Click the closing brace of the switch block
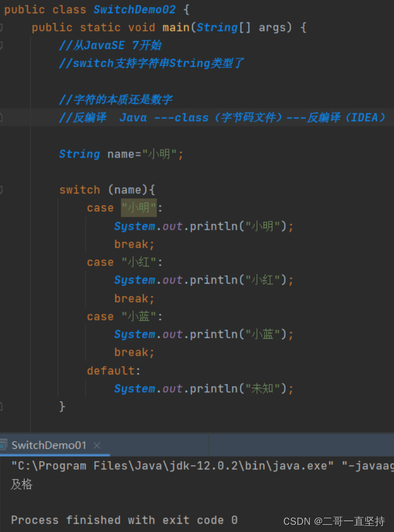Viewport: 394px width, 532px height. click(62, 406)
